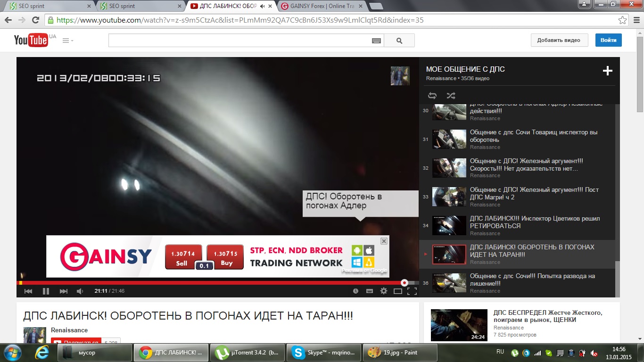Click channel watermark avatar in video corner
This screenshot has height=362, width=644.
[400, 76]
